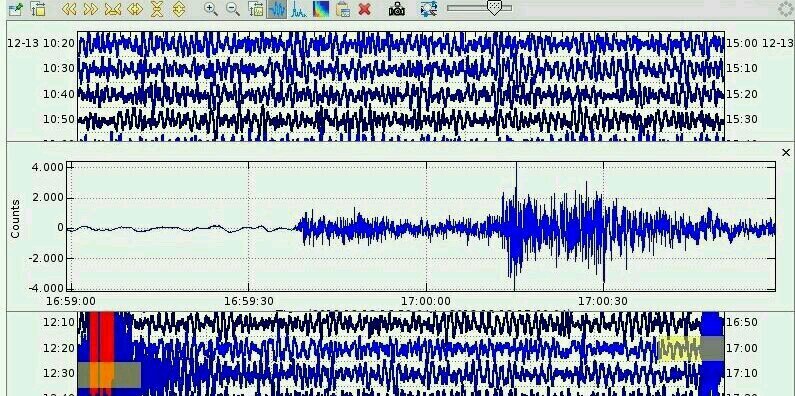Open the helicorder view settings icon
Screen dimensions: 795x396
38,9
